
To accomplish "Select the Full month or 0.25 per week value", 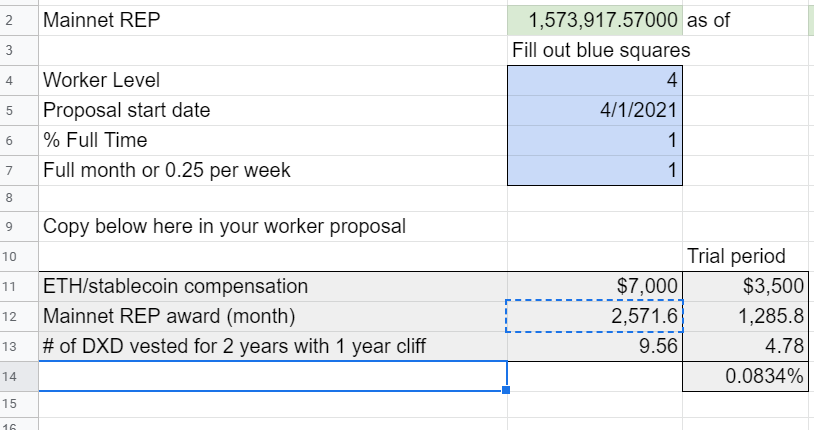I will 595,170.
